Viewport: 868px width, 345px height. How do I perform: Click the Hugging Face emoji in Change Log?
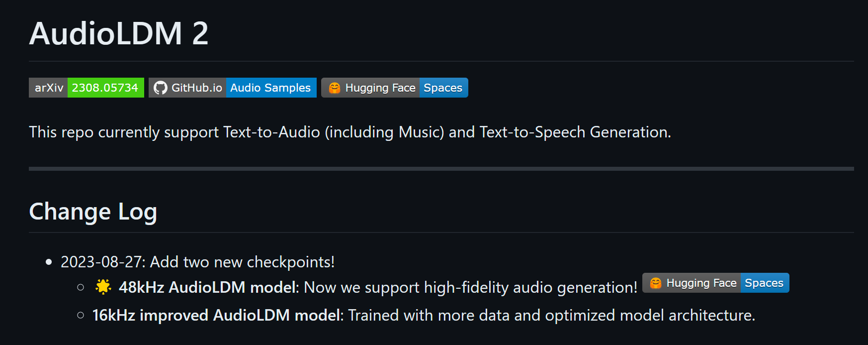pyautogui.click(x=656, y=283)
